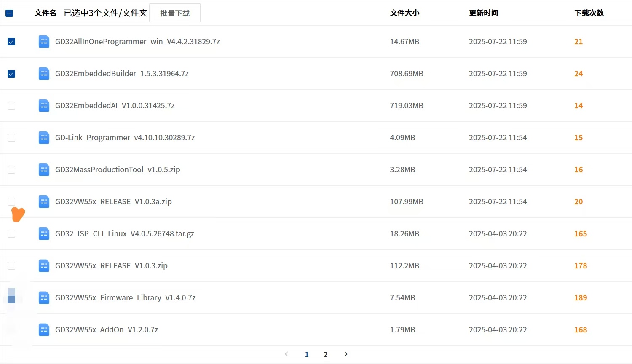Check the GD32VW55x_RELEASE_V1.0.3.zip checkbox
The width and height of the screenshot is (632, 364).
pyautogui.click(x=11, y=266)
